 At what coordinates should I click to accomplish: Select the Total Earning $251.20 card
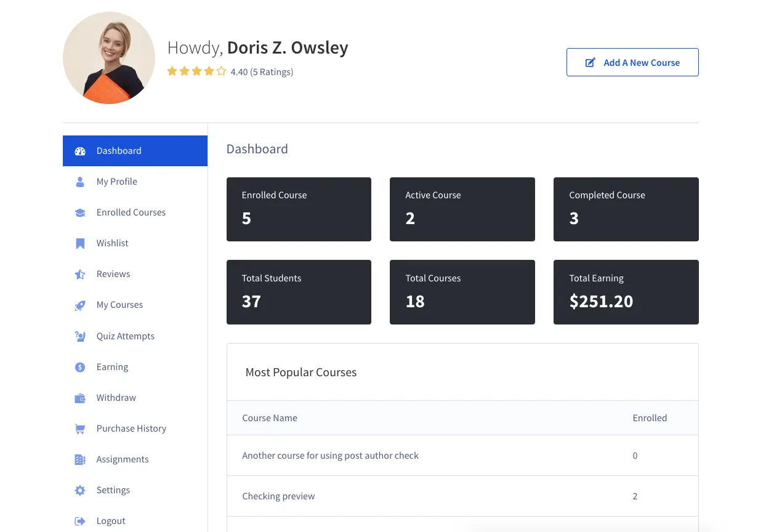[626, 292]
